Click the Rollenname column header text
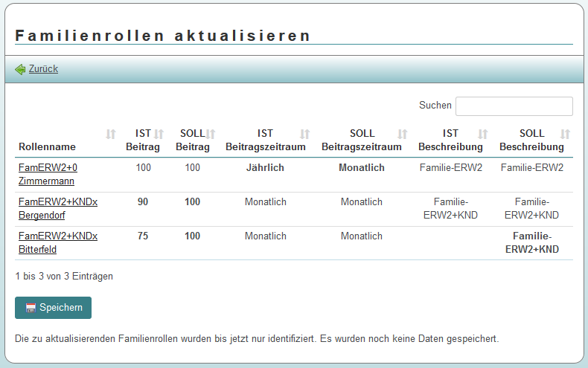 (x=44, y=147)
